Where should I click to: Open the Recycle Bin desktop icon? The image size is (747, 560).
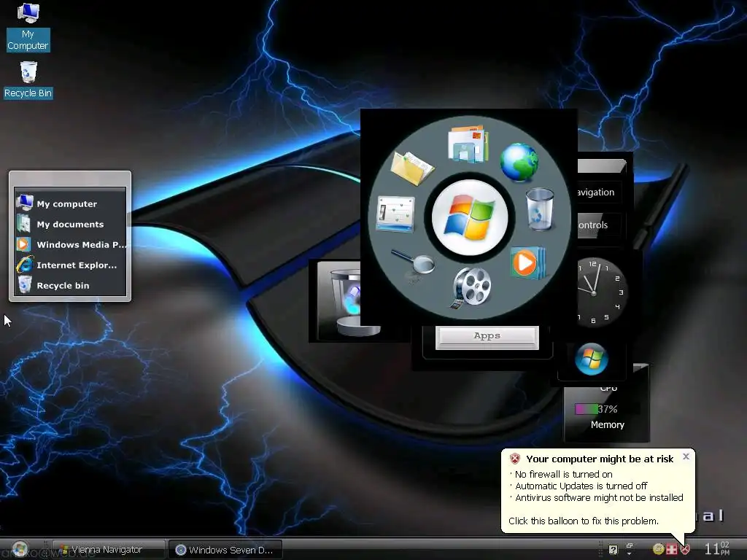click(28, 80)
